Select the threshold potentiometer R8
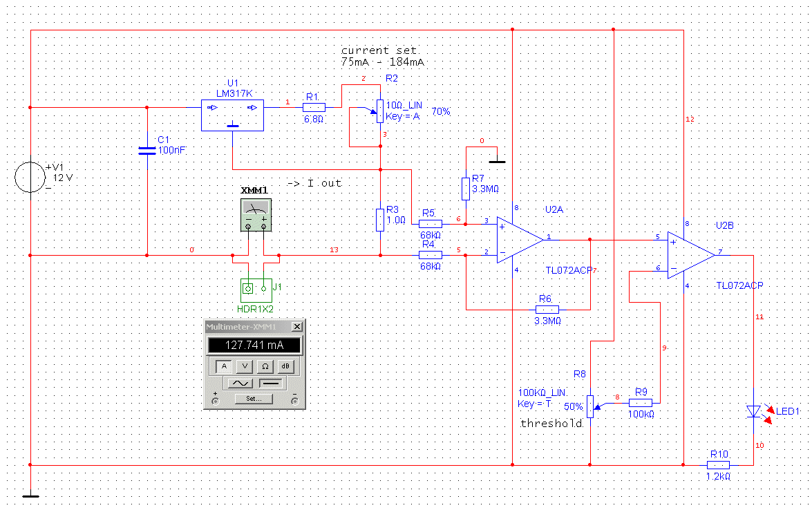Screen dimensions: 812x510 click(590, 406)
